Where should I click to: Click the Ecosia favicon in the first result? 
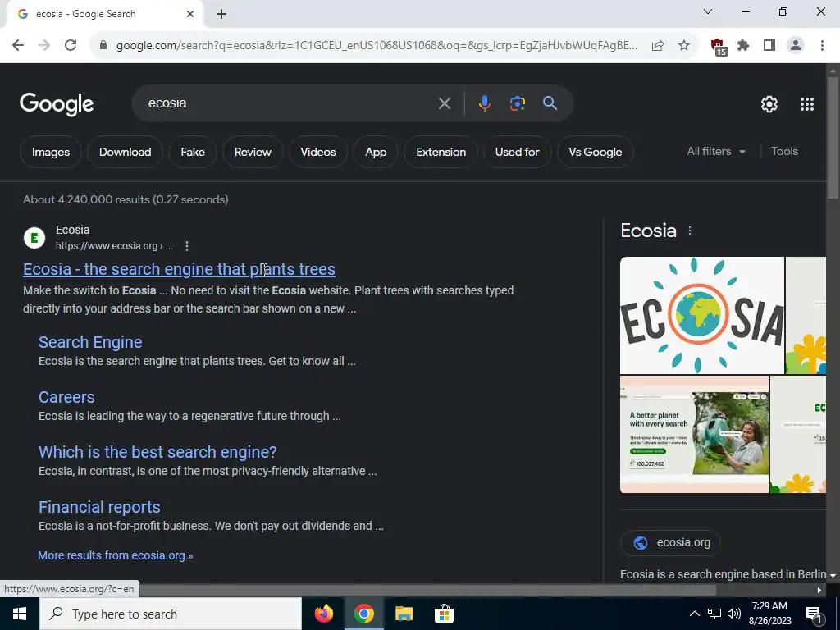pos(34,238)
